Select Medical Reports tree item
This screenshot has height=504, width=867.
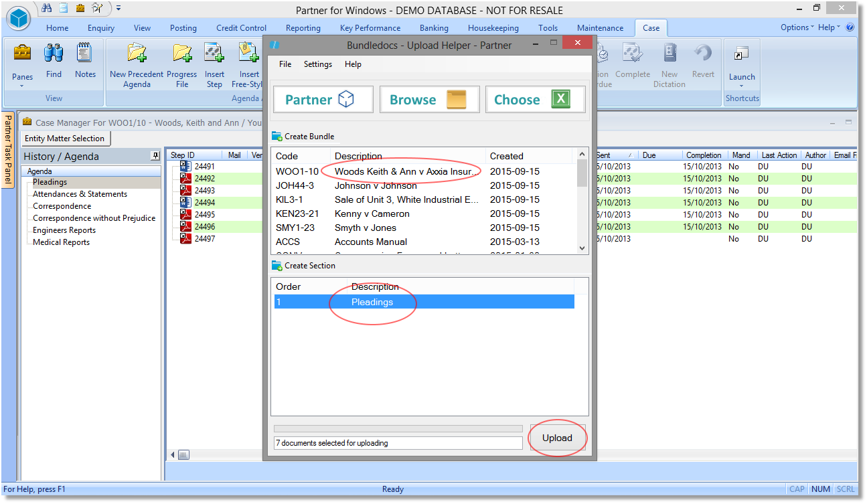[61, 242]
